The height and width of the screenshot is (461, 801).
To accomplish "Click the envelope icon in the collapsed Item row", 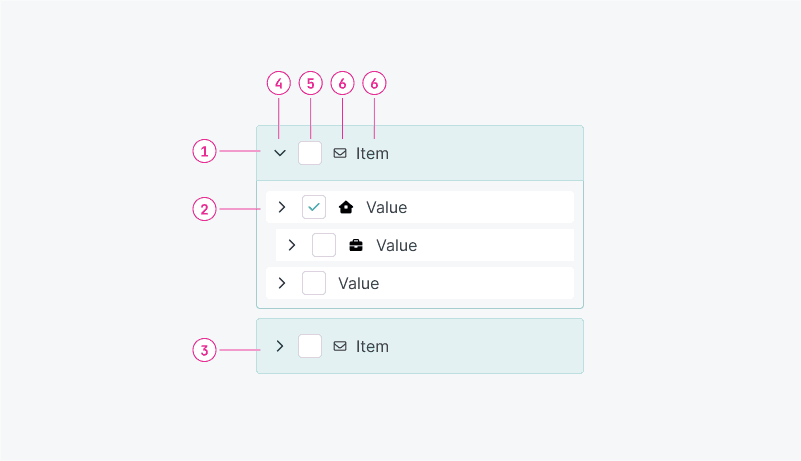I will [x=340, y=346].
